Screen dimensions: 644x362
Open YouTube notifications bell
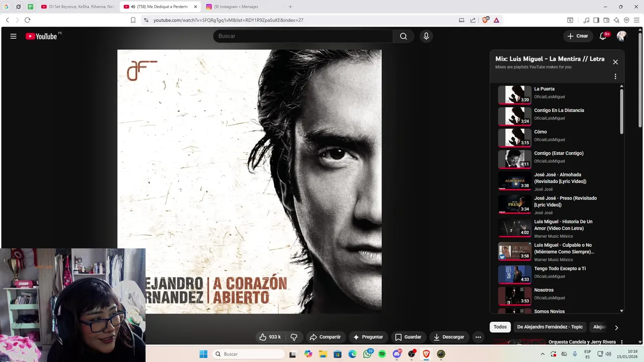tap(603, 36)
